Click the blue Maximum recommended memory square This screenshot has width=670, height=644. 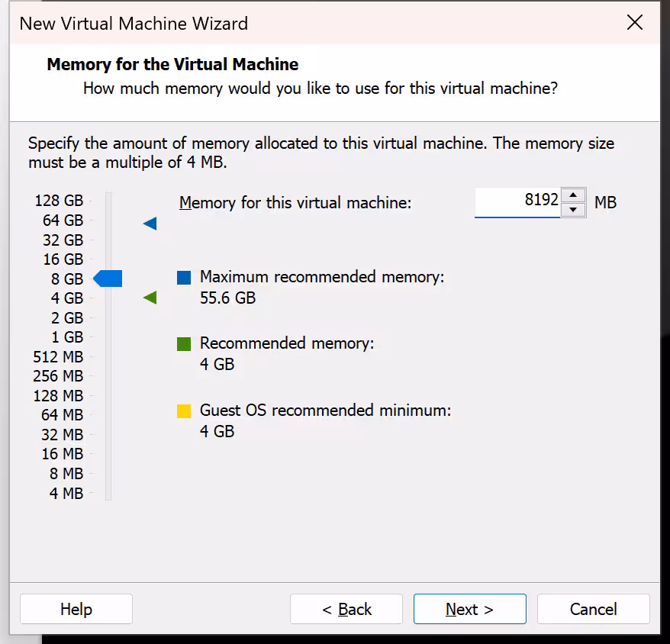[x=184, y=278]
